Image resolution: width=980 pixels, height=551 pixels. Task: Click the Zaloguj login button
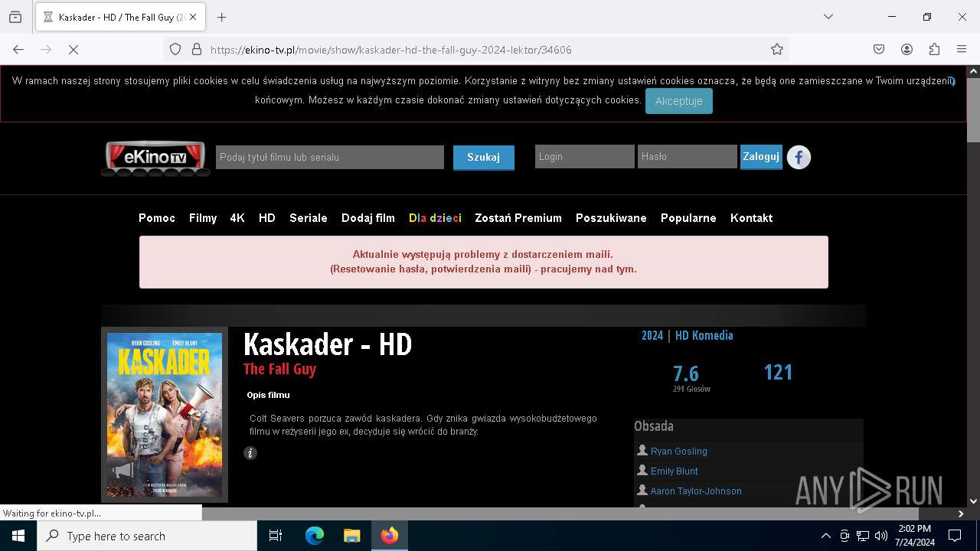(761, 156)
